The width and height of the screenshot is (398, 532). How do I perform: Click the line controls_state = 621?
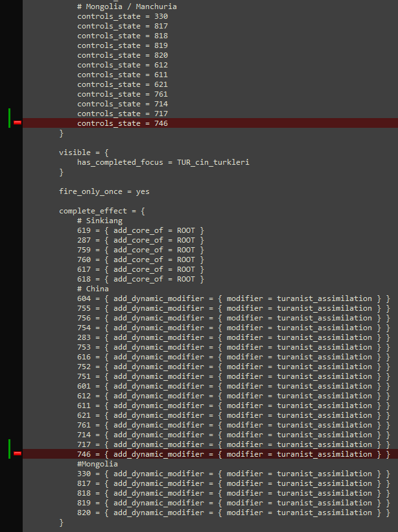(123, 84)
